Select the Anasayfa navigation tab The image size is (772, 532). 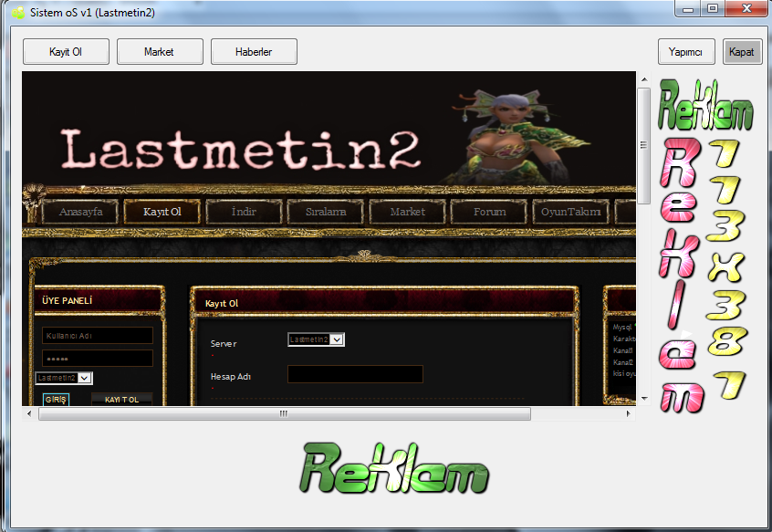point(80,212)
